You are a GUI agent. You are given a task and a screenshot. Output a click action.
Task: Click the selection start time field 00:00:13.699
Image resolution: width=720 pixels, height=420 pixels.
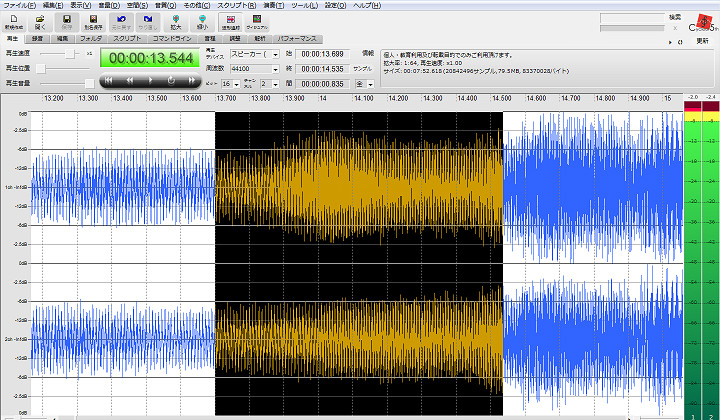coord(322,52)
